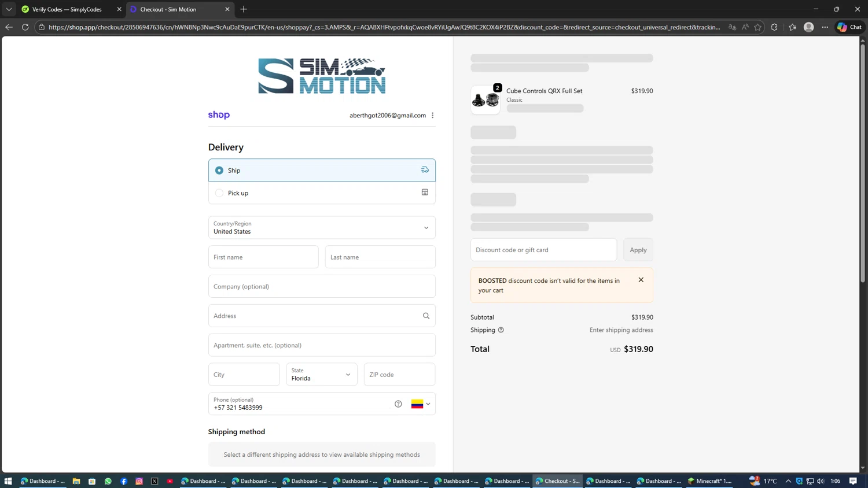Open the Minecraft taskbar window
This screenshot has width=868, height=488.
point(709,481)
